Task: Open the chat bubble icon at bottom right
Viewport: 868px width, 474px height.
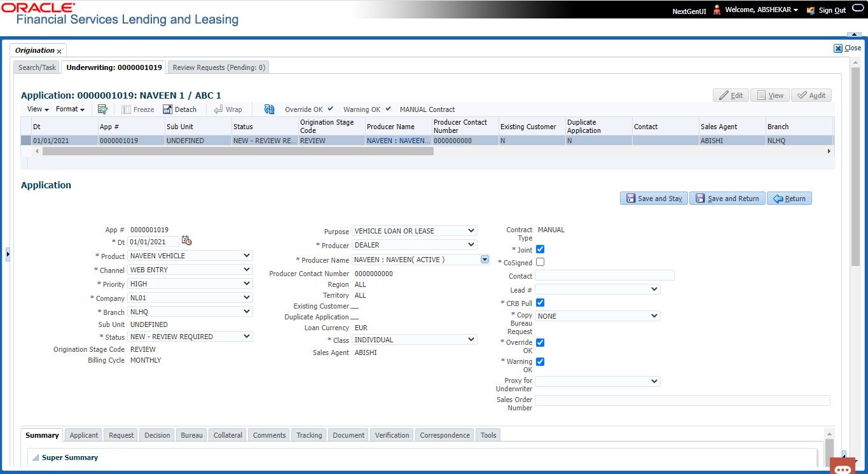Action: pos(843,470)
